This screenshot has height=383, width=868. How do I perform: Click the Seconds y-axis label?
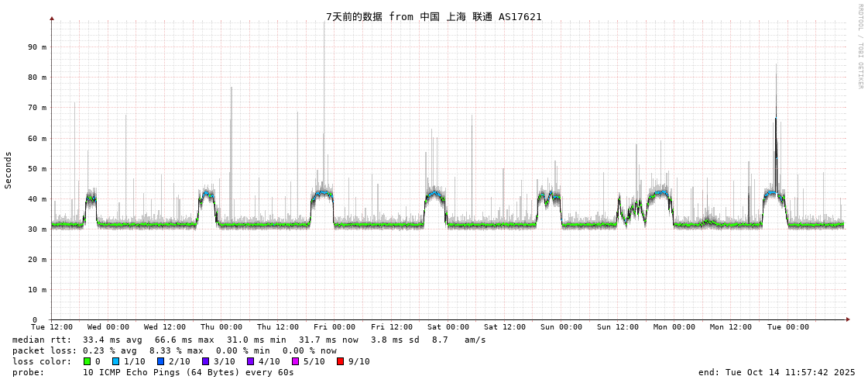(9, 170)
